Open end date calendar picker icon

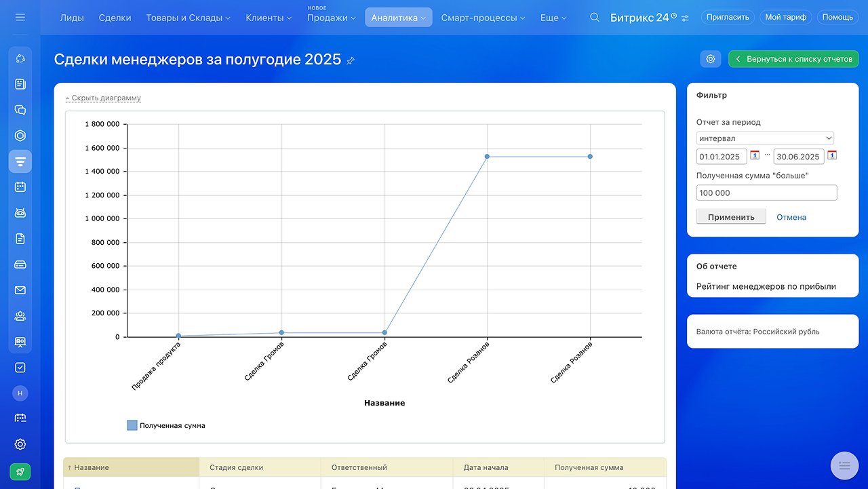832,155
